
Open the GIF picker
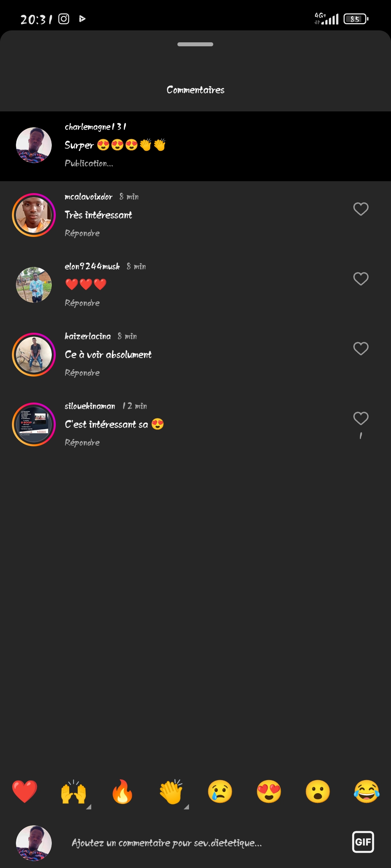coord(363,842)
